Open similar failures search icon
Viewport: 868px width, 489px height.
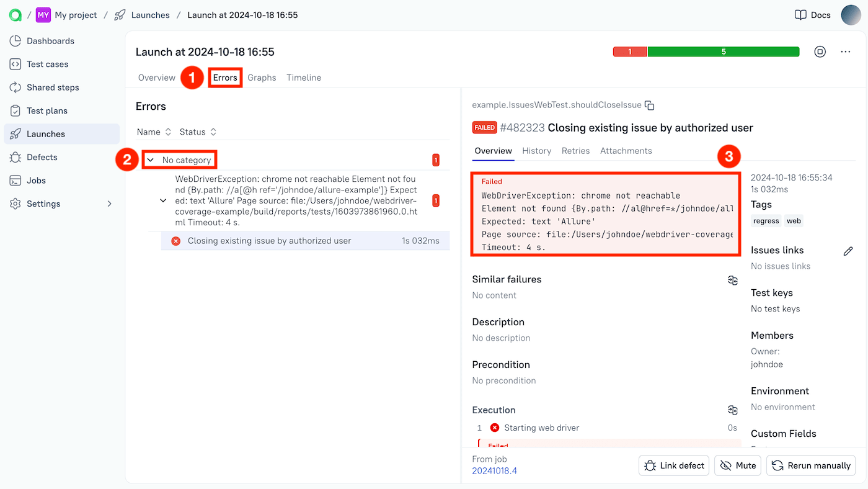click(x=733, y=280)
